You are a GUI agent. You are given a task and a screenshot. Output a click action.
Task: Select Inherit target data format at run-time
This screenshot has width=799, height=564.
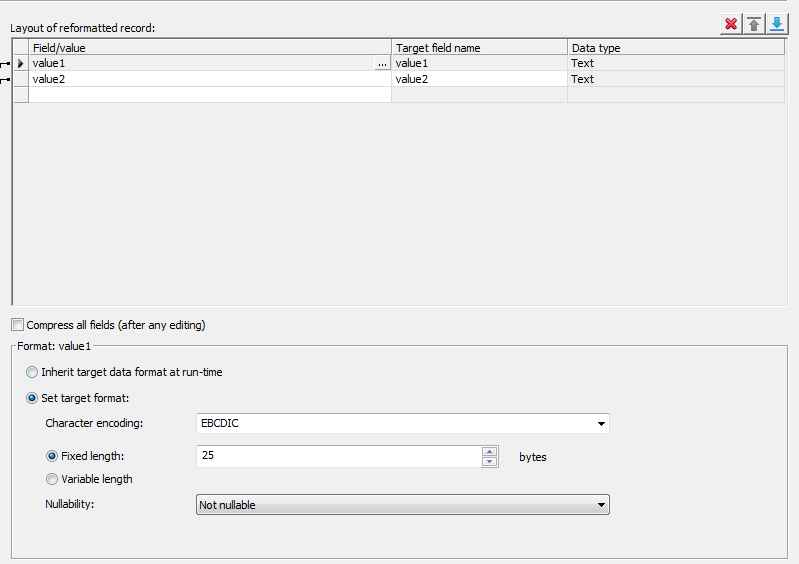coord(32,372)
